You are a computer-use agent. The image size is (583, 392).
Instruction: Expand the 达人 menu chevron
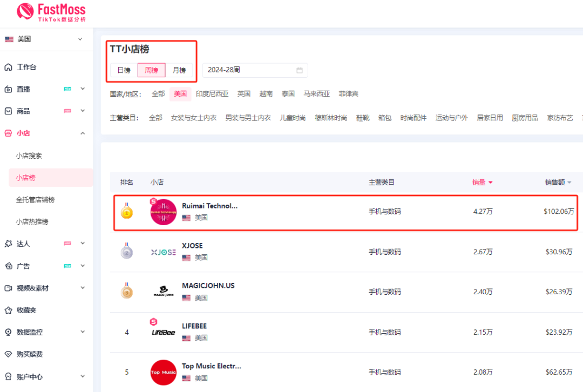(83, 243)
